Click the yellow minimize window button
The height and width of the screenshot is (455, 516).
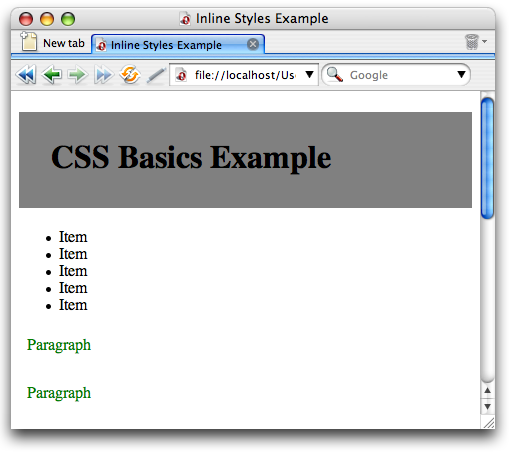point(47,19)
